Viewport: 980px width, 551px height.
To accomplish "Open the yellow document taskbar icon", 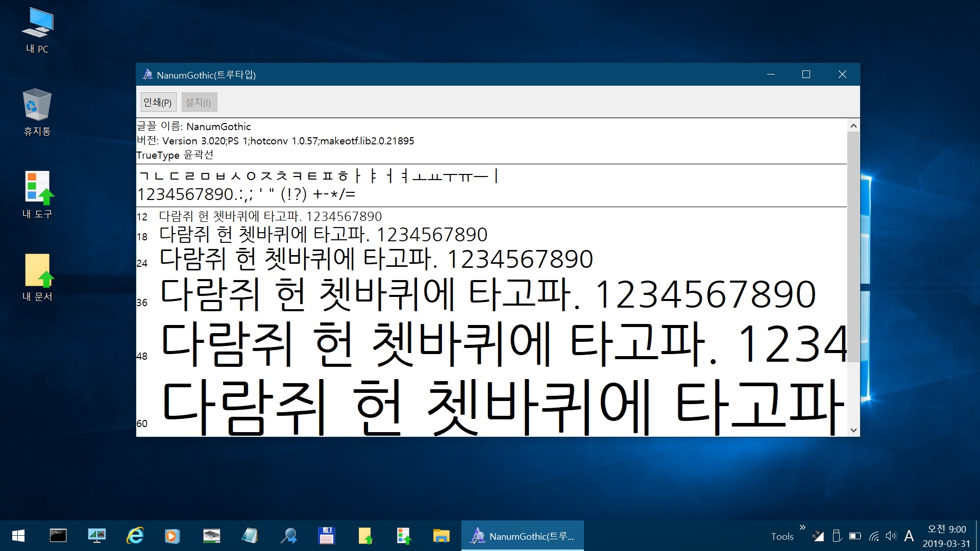I will pyautogui.click(x=365, y=536).
